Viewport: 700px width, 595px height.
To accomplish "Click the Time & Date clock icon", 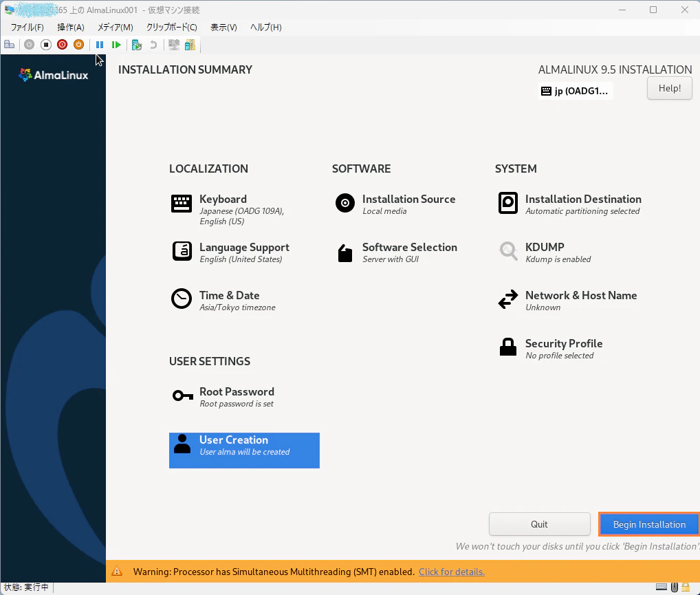I will point(182,299).
